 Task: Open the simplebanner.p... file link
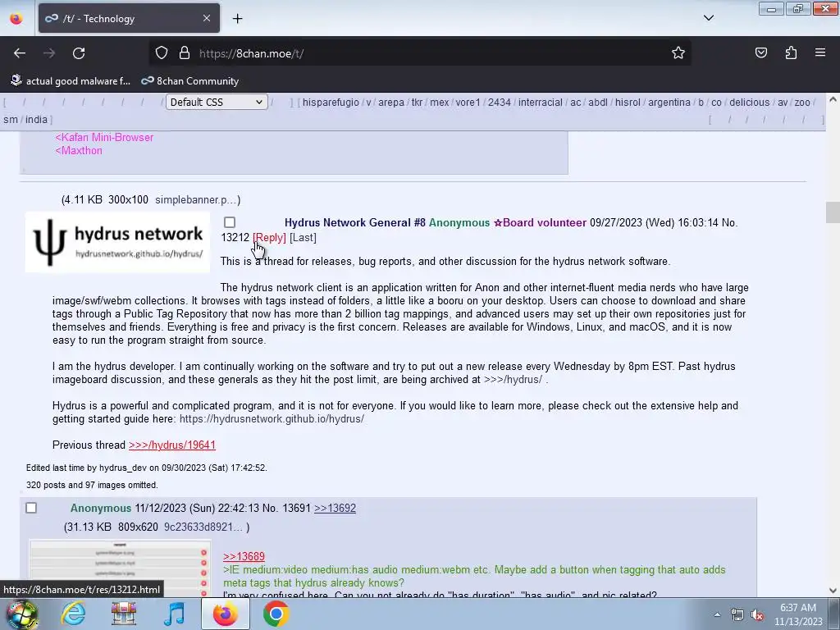pyautogui.click(x=196, y=200)
